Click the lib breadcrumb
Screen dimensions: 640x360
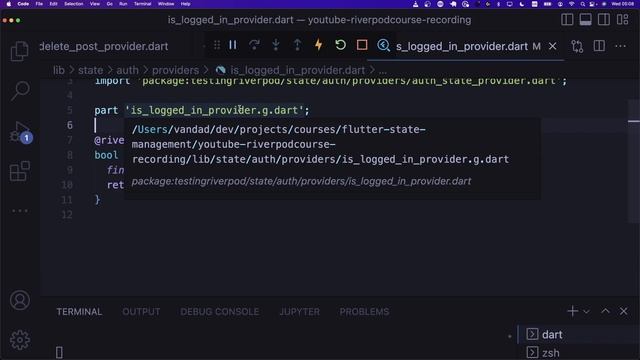[x=59, y=70]
